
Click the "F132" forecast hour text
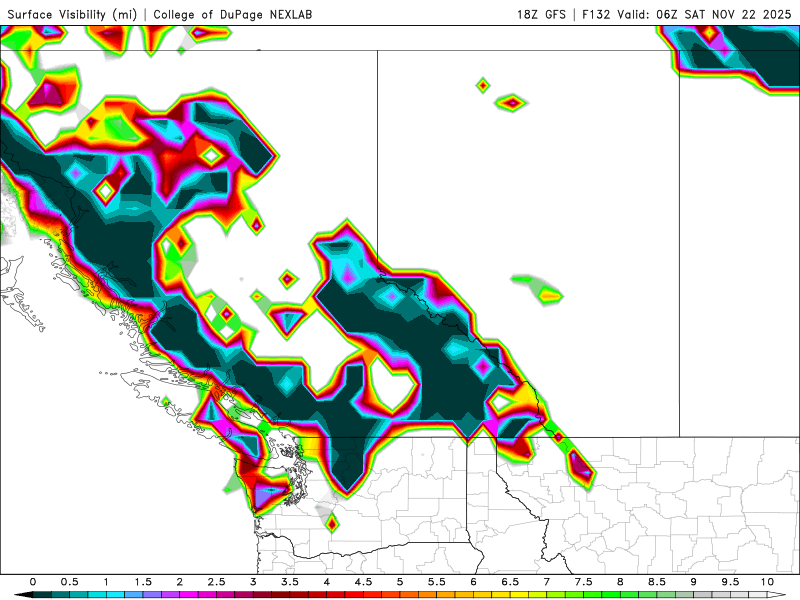tap(596, 14)
